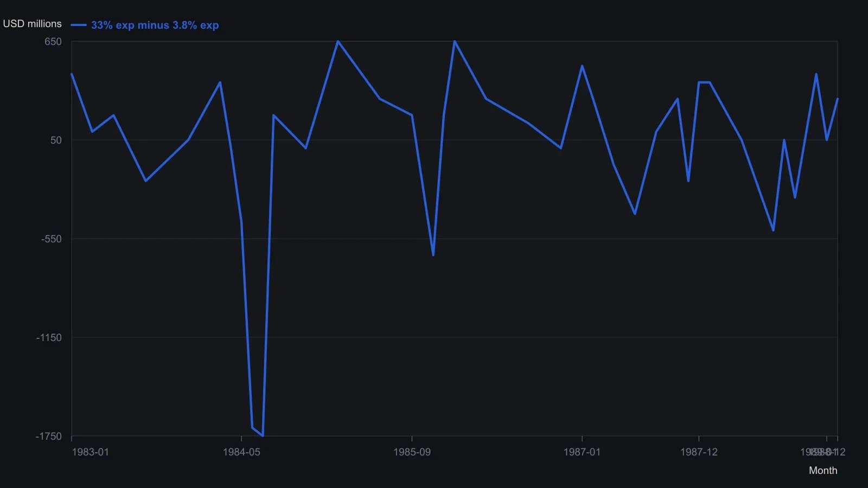The height and width of the screenshot is (488, 868).
Task: Click the -1750 y-axis label
Action: (49, 436)
